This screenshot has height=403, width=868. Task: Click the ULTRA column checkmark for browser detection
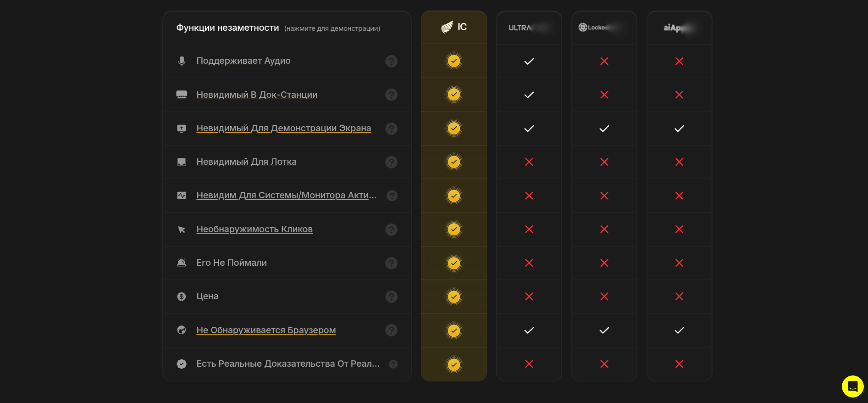(x=529, y=330)
